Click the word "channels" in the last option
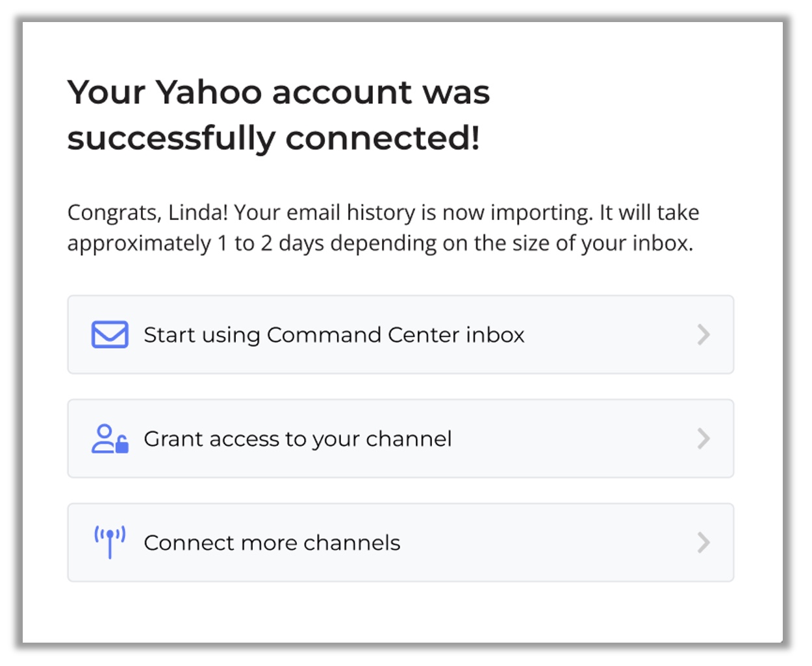This screenshot has width=812, height=666. [352, 543]
